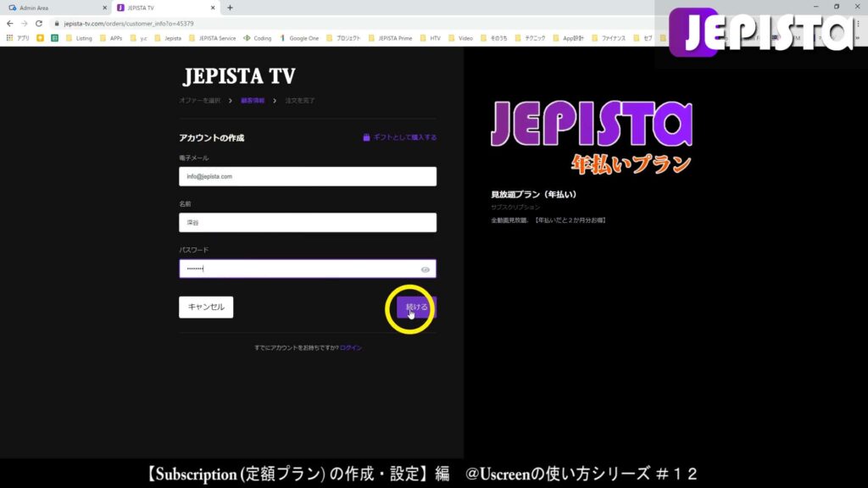Image resolution: width=868 pixels, height=488 pixels.
Task: Open the JEPISTA Service bookmark folder
Action: coord(213,38)
